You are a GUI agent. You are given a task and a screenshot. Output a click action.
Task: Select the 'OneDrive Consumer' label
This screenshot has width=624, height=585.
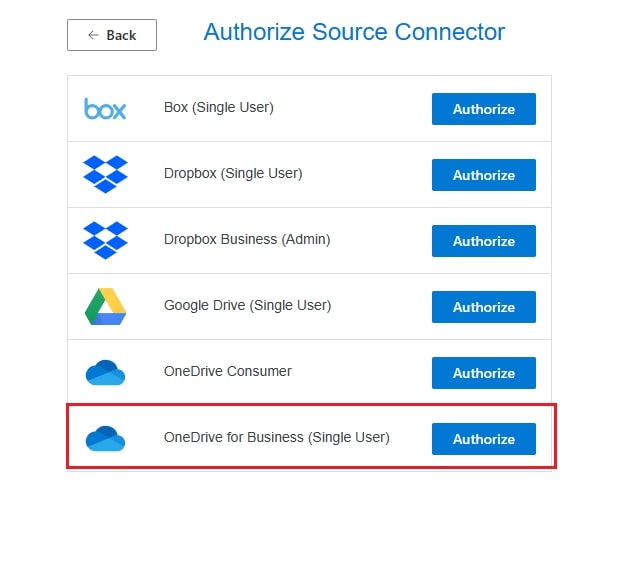(x=228, y=371)
